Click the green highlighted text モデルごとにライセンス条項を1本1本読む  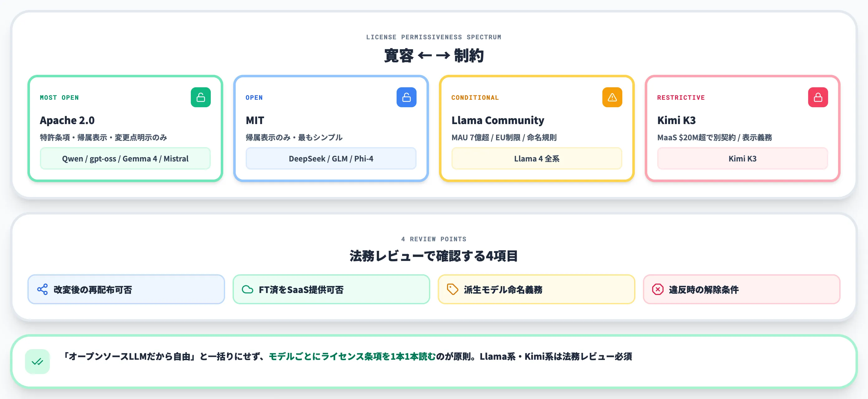click(x=352, y=357)
